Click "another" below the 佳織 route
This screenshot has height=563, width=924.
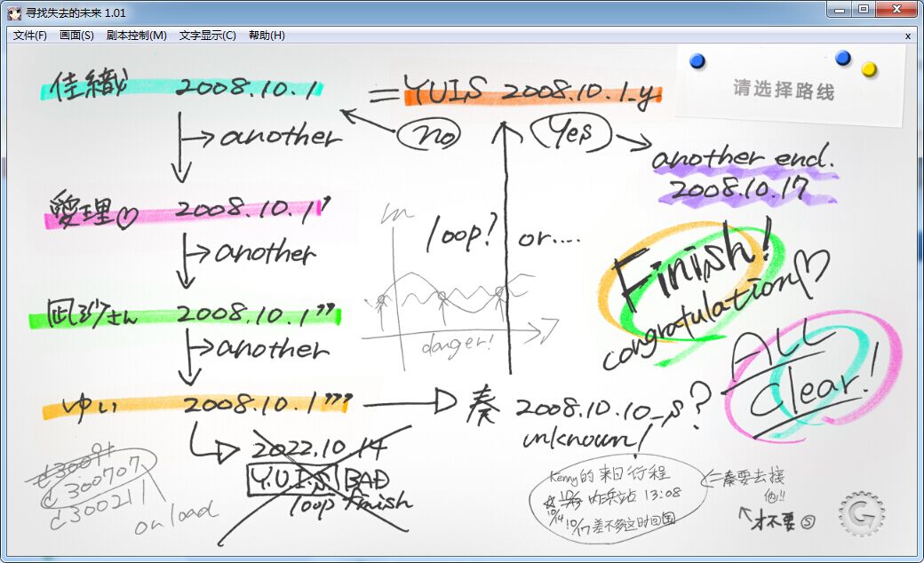281,137
